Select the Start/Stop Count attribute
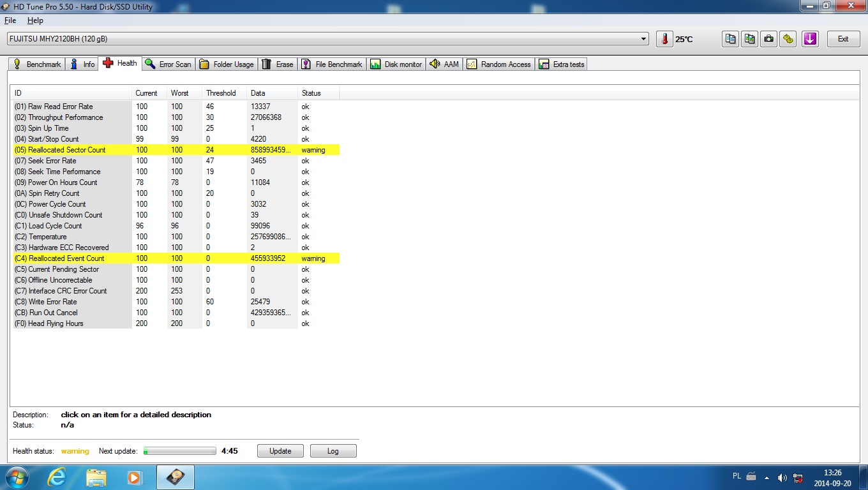The height and width of the screenshot is (490, 868). point(176,139)
